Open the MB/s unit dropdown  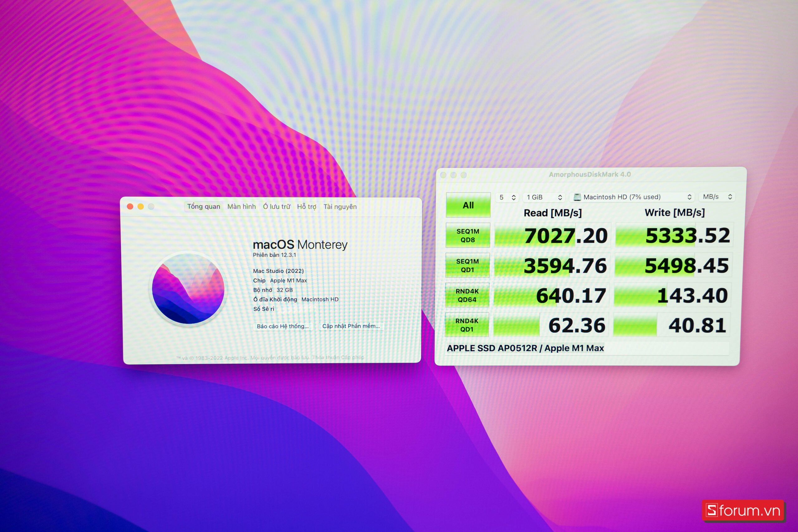[x=717, y=197]
